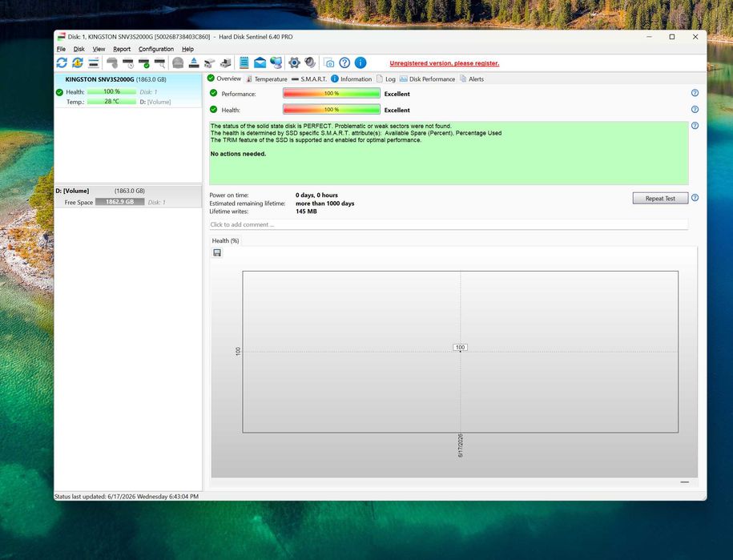The width and height of the screenshot is (733, 560).
Task: Click the camera screenshot toolbar icon
Action: 329,62
